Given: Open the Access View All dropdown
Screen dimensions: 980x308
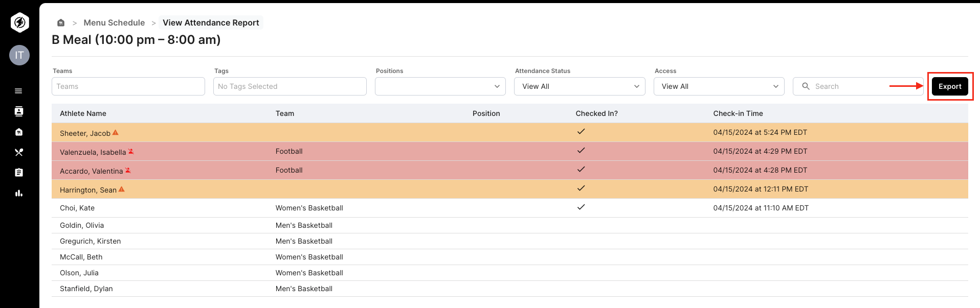Looking at the screenshot, I should click(719, 86).
